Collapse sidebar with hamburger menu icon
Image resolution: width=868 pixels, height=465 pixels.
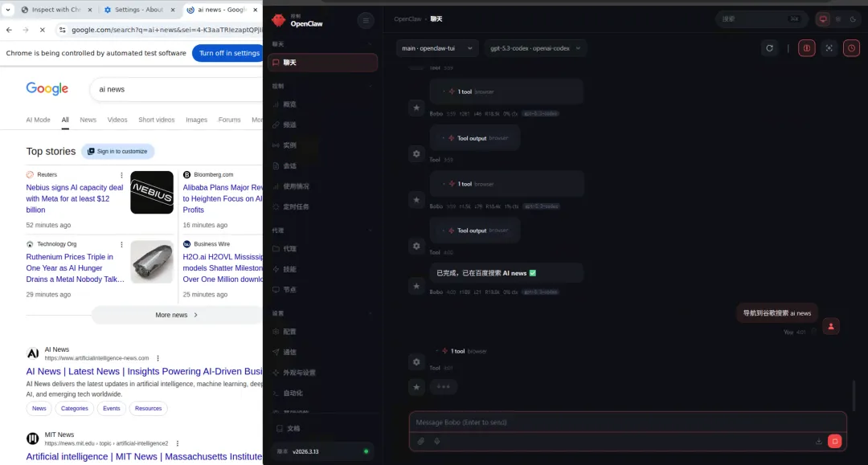tap(366, 20)
